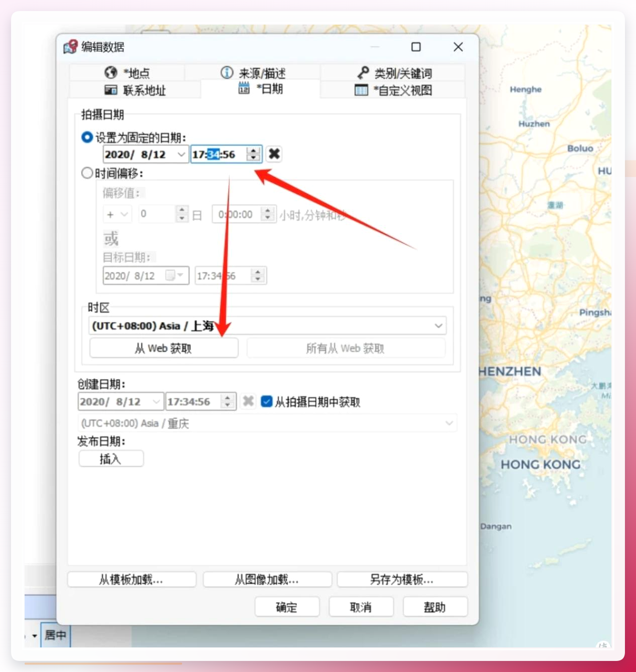The width and height of the screenshot is (636, 672).
Task: Uncheck 从拍摄日期中获取 checkbox
Action: click(266, 401)
